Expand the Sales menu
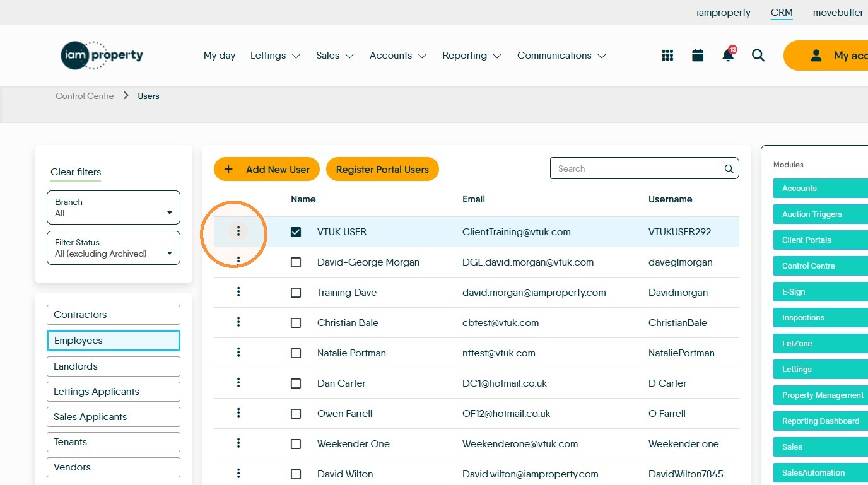Viewport: 868px width, 485px height. pyautogui.click(x=335, y=56)
